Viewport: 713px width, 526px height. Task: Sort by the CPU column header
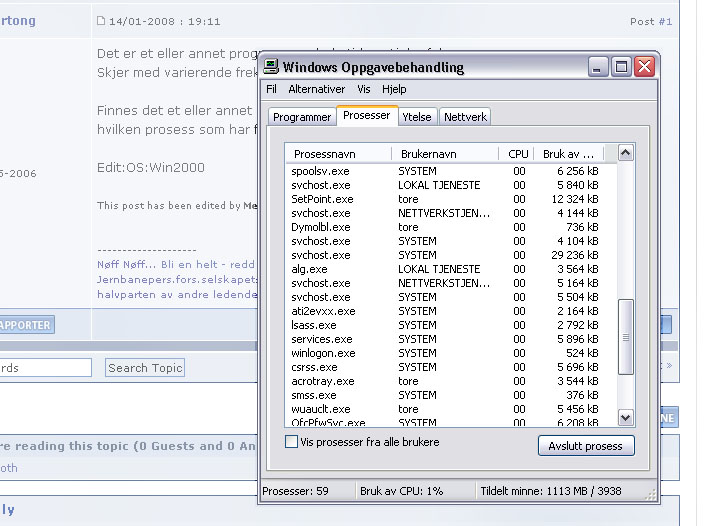[x=516, y=154]
